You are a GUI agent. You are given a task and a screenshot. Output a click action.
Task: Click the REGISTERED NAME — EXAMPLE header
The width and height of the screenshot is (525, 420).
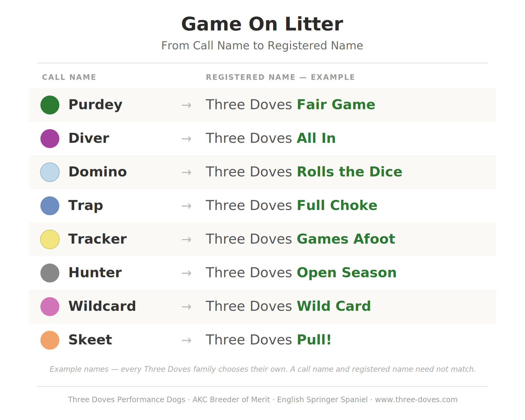pyautogui.click(x=281, y=77)
